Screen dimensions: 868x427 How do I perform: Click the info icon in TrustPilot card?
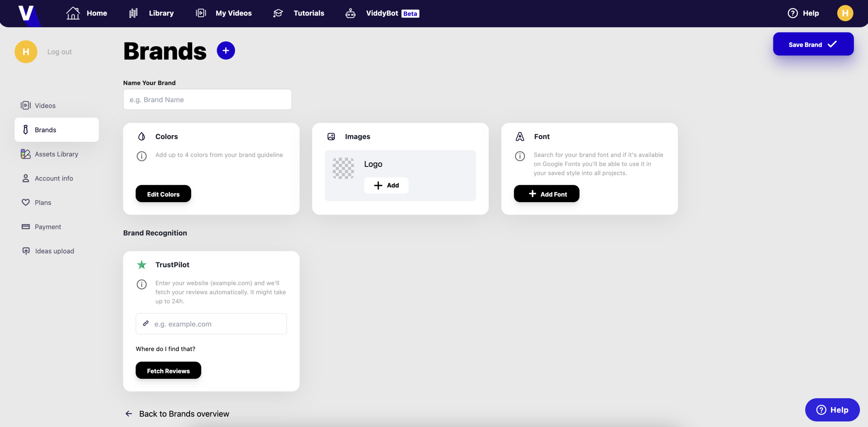pos(142,284)
